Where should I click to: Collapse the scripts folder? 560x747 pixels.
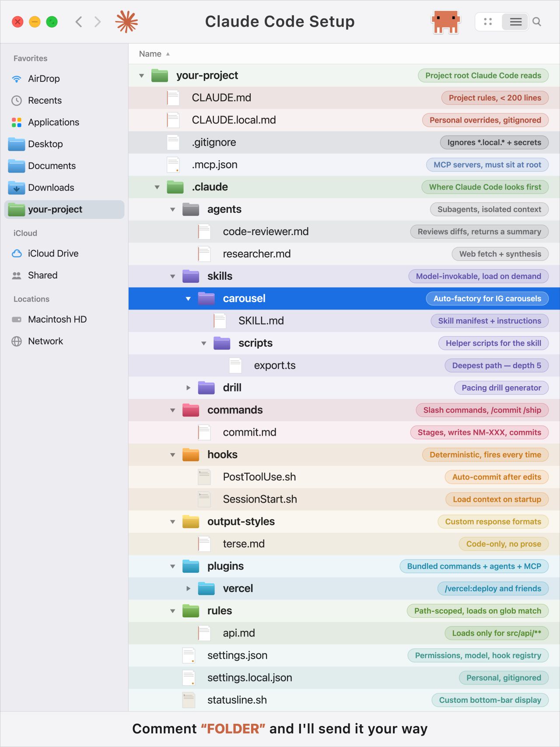coord(203,344)
